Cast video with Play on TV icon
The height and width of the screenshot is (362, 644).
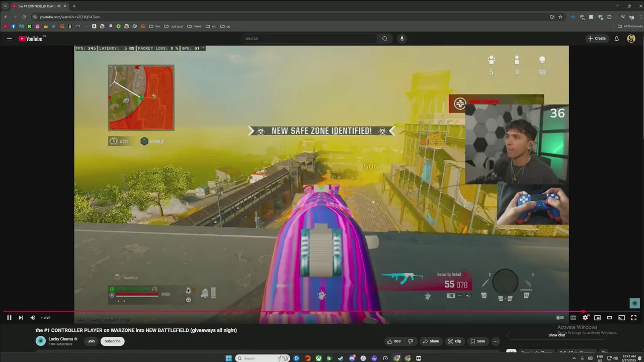(621, 317)
